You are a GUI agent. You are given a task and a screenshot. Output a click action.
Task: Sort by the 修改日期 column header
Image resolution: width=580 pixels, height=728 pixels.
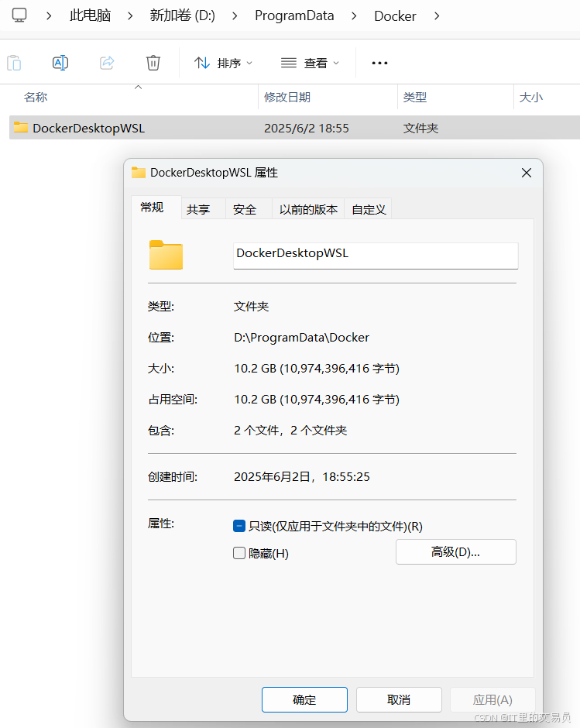(x=287, y=97)
